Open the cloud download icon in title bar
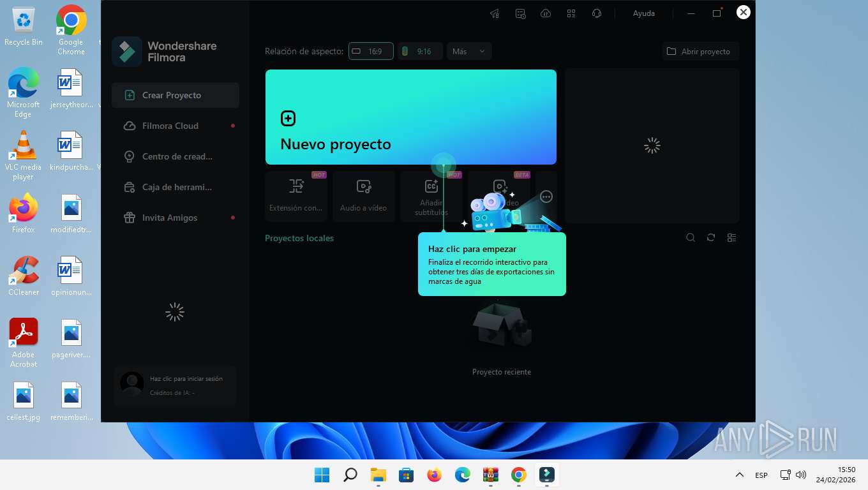 coord(546,13)
